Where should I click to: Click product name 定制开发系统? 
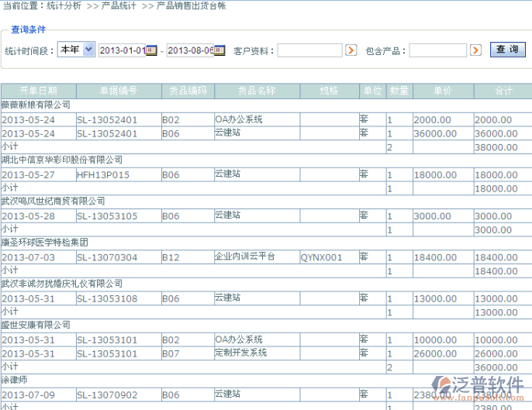(x=240, y=353)
